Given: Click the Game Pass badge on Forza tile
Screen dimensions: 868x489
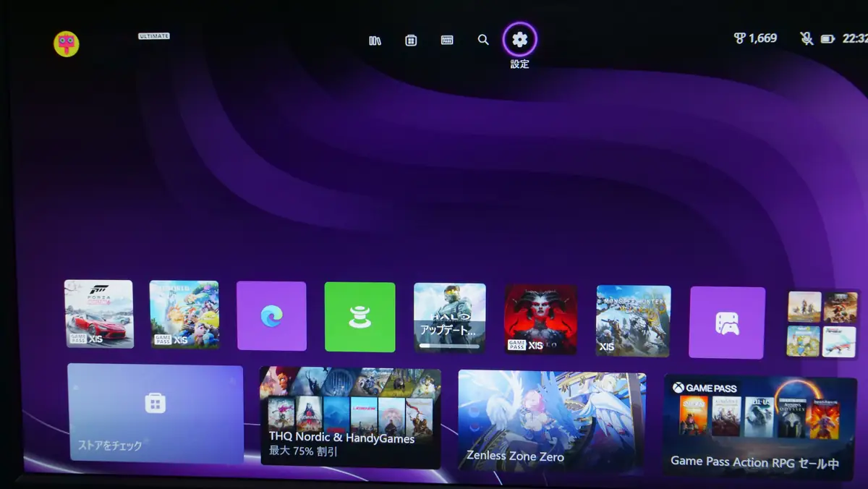Looking at the screenshot, I should (77, 338).
